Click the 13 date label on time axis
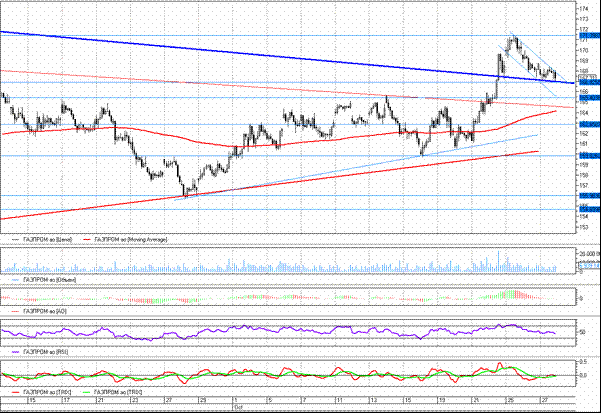 pos(373,400)
